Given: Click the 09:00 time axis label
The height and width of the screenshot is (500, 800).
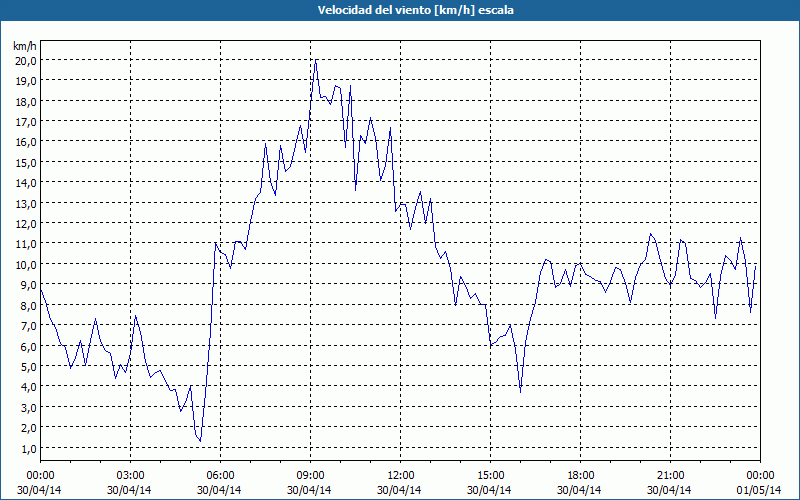Looking at the screenshot, I should 310,476.
